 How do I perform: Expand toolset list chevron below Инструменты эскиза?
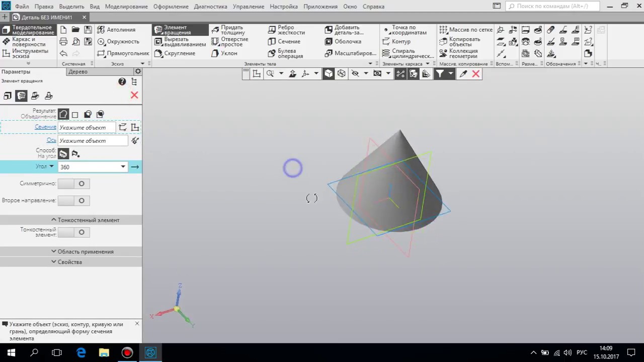tap(28, 63)
